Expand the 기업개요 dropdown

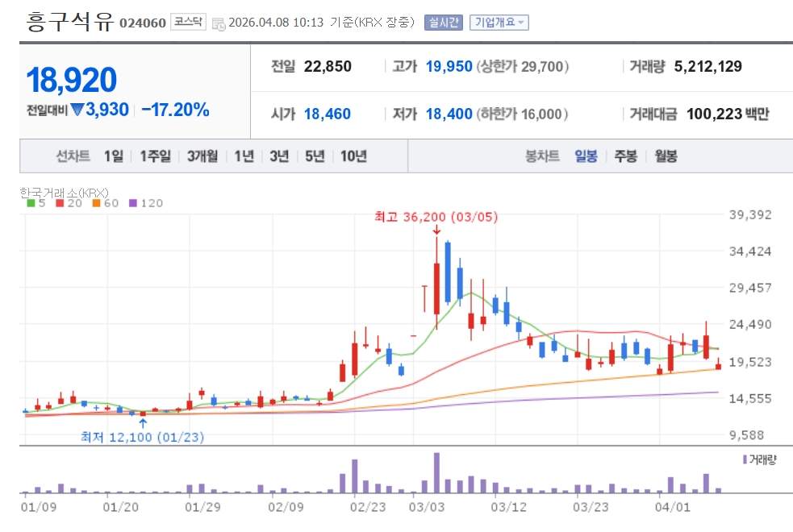click(x=499, y=23)
